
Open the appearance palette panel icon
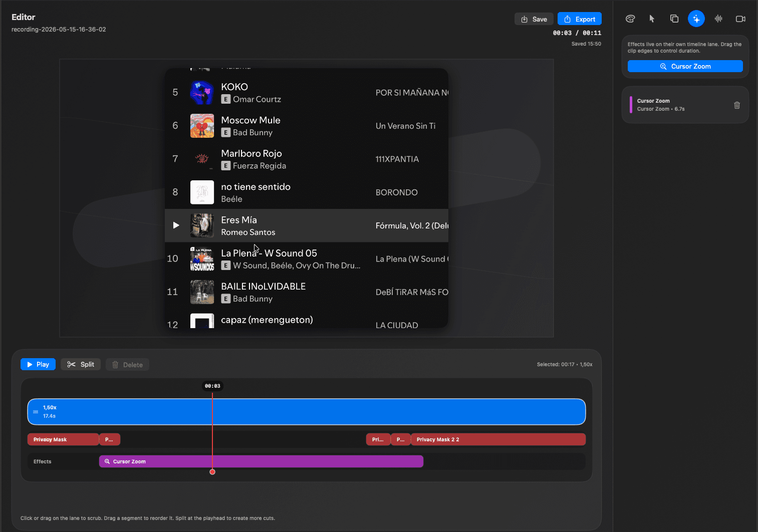pos(630,19)
